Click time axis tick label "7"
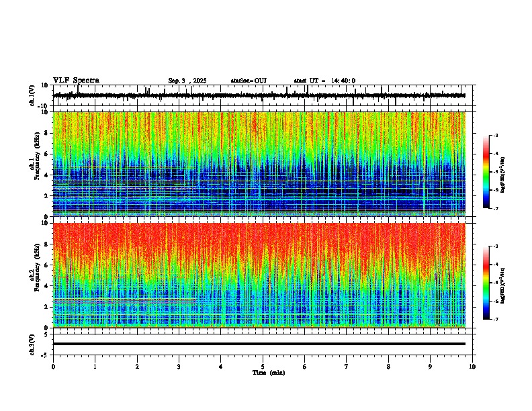Screen dimensions: 532x411 pos(347,367)
